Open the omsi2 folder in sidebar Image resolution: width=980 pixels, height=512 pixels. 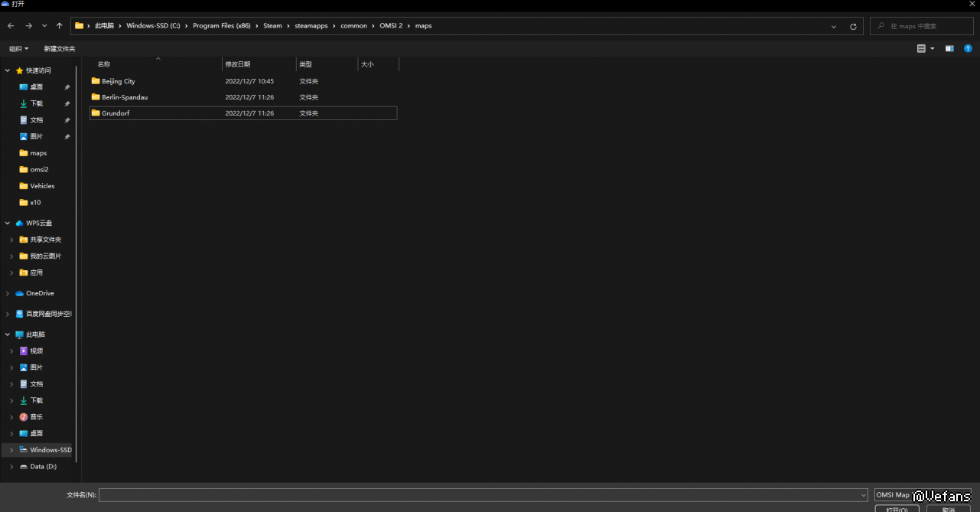pyautogui.click(x=39, y=169)
